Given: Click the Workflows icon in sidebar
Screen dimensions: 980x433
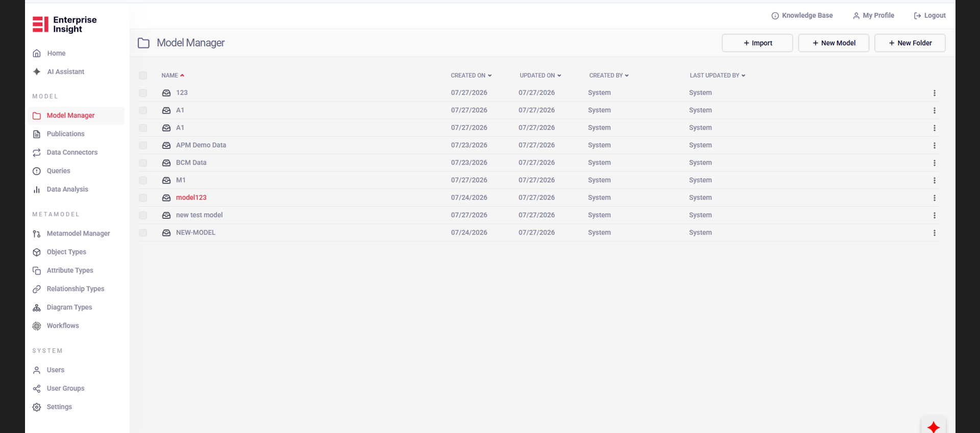Looking at the screenshot, I should click(37, 326).
